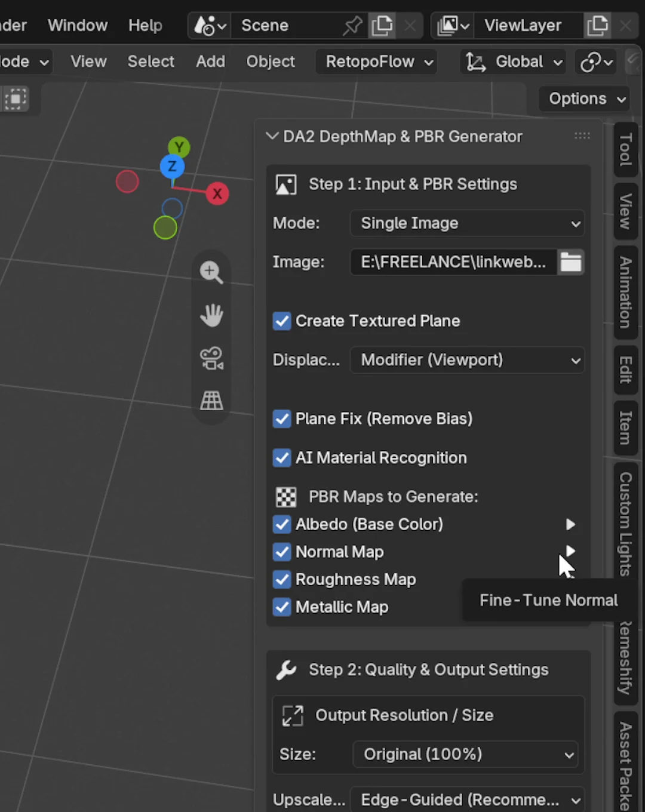Click the new scene copy icon
The image size is (645, 812).
pyautogui.click(x=382, y=26)
